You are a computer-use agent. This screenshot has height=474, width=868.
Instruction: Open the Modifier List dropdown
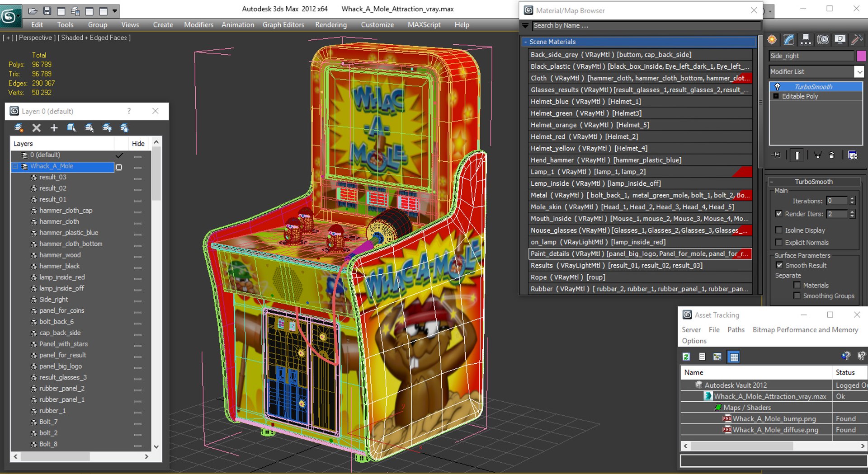(x=859, y=71)
